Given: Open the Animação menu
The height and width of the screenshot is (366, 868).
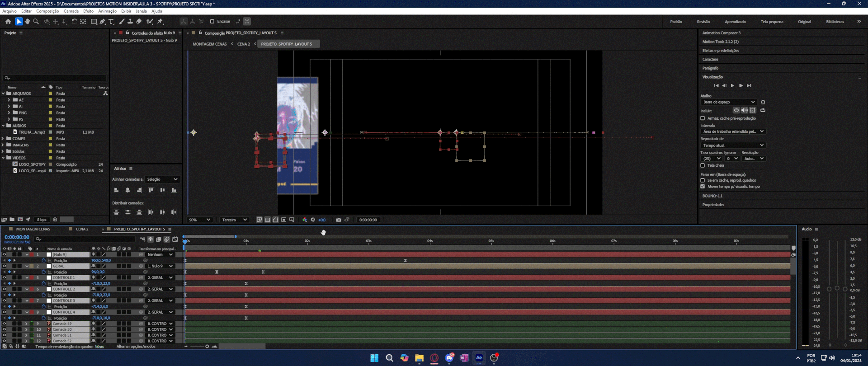Looking at the screenshot, I should 107,11.
